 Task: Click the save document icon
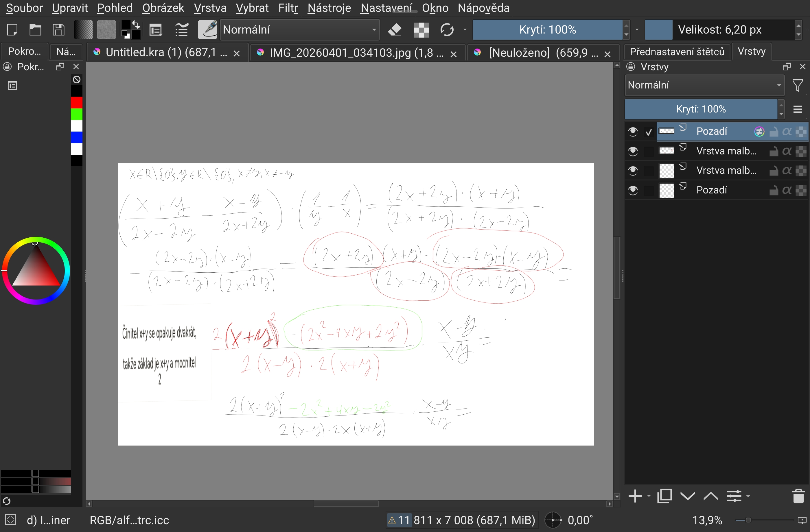(58, 30)
